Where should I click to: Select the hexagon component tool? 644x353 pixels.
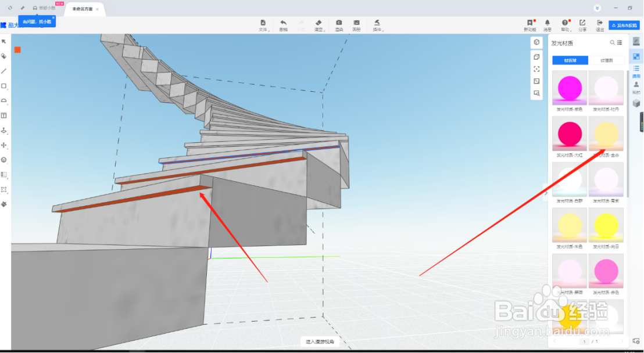(x=4, y=160)
